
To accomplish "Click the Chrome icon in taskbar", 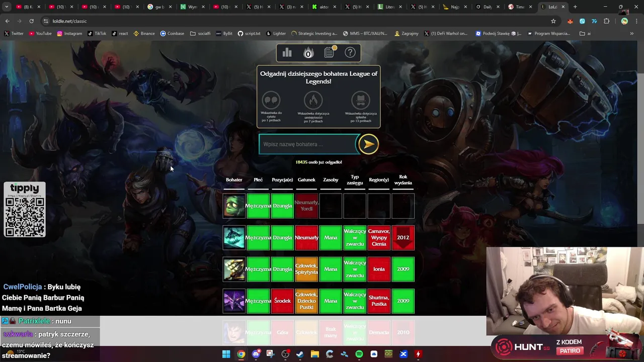I will (241, 354).
